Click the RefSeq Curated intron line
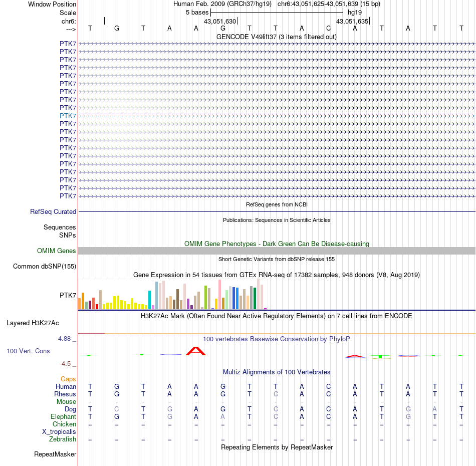 [x=277, y=211]
